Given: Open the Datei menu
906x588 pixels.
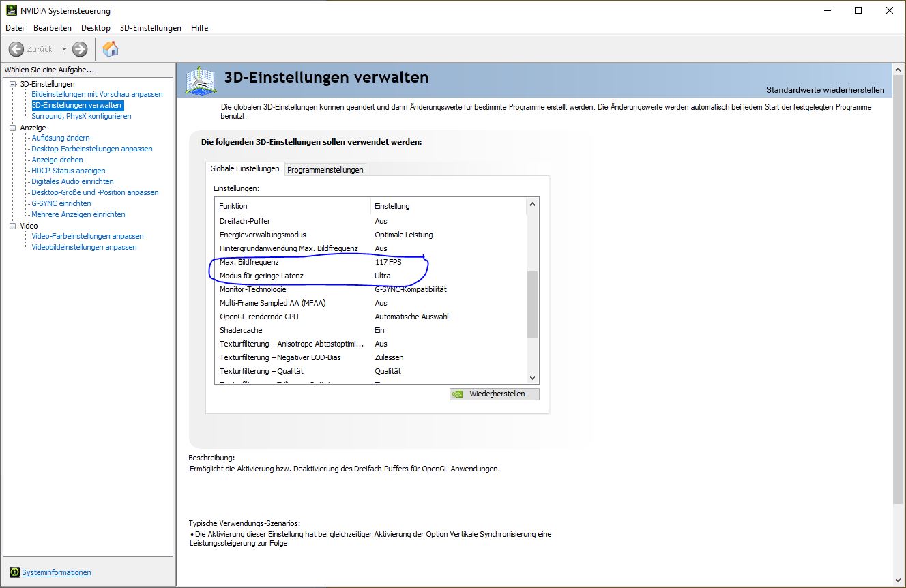Looking at the screenshot, I should (x=14, y=28).
